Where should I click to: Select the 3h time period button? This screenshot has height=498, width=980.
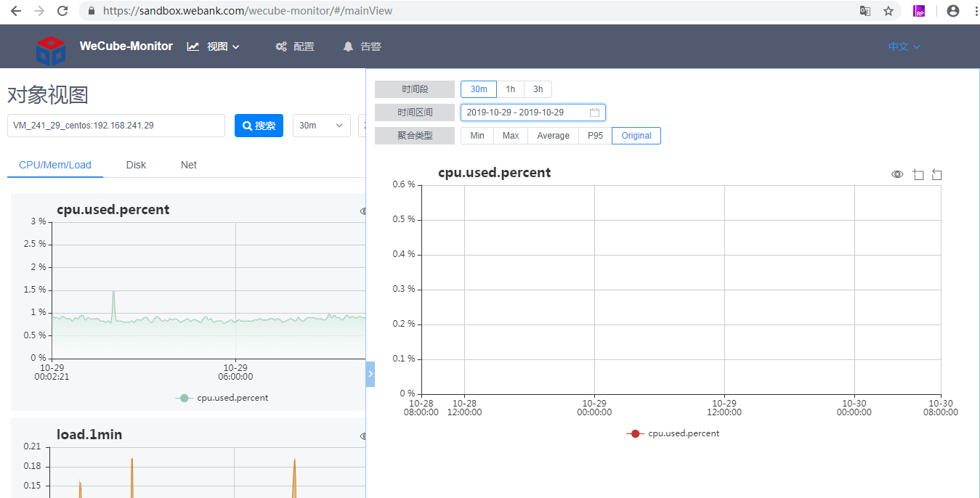538,89
